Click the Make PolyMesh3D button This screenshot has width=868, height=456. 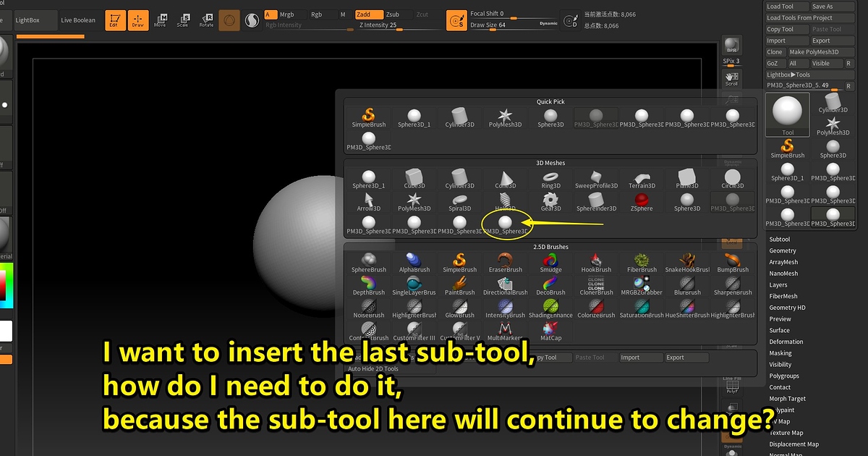click(x=820, y=52)
